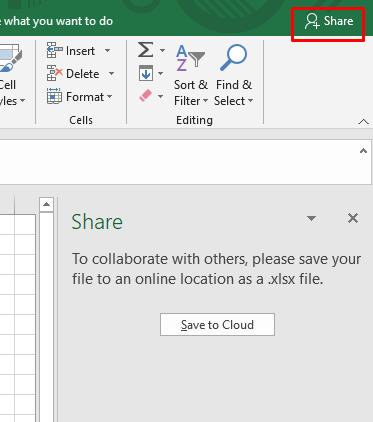373x422 pixels.
Task: Open the Insert dropdown arrow
Action: [107, 51]
